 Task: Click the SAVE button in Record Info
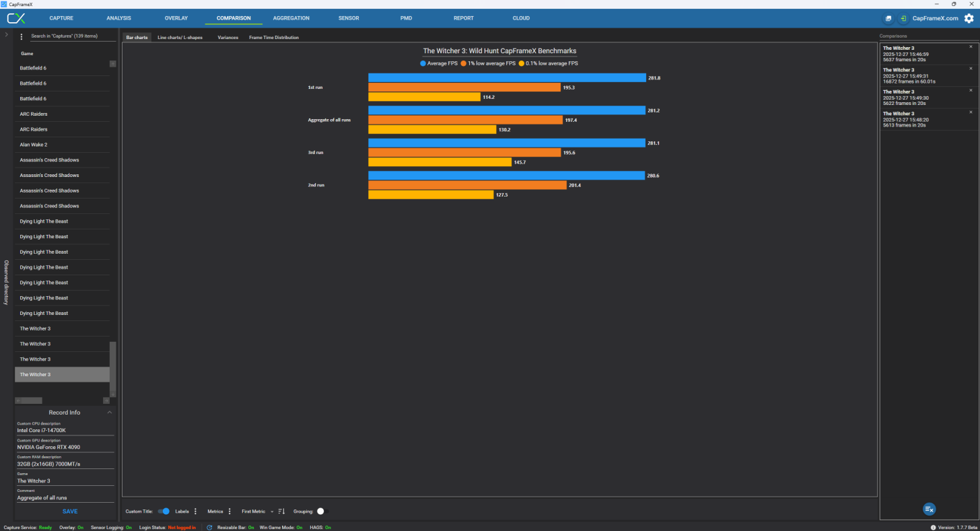point(70,511)
